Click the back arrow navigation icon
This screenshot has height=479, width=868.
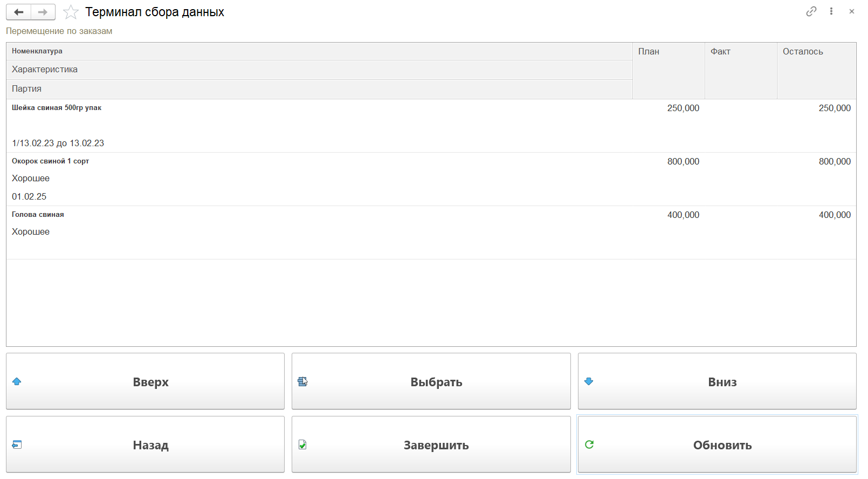[x=19, y=12]
